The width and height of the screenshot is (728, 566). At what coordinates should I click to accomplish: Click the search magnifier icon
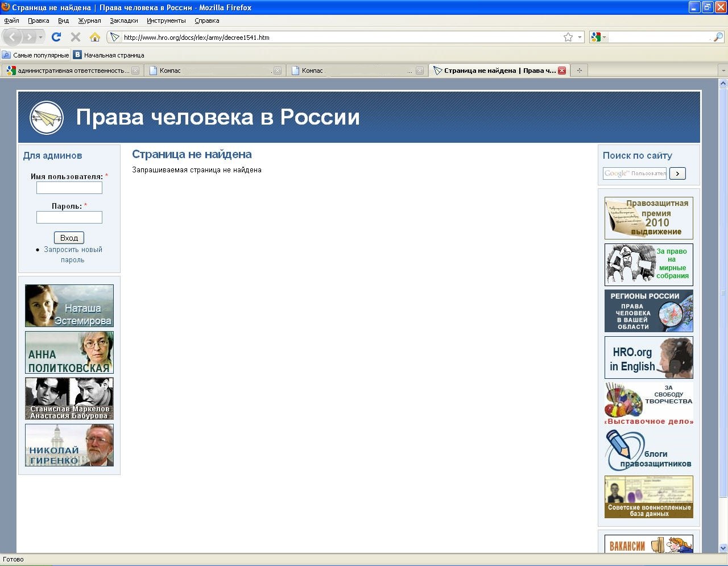click(718, 38)
